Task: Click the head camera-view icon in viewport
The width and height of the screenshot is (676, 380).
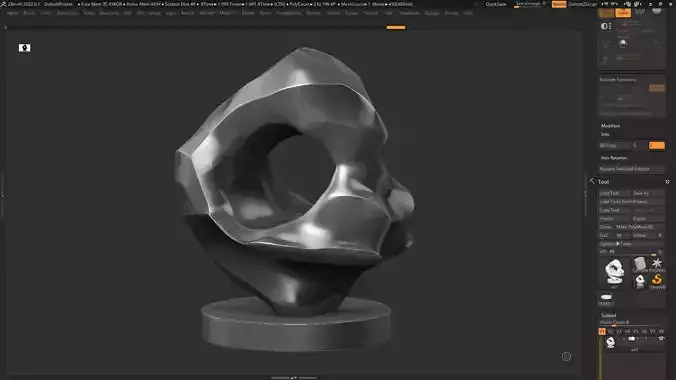Action: (x=25, y=48)
